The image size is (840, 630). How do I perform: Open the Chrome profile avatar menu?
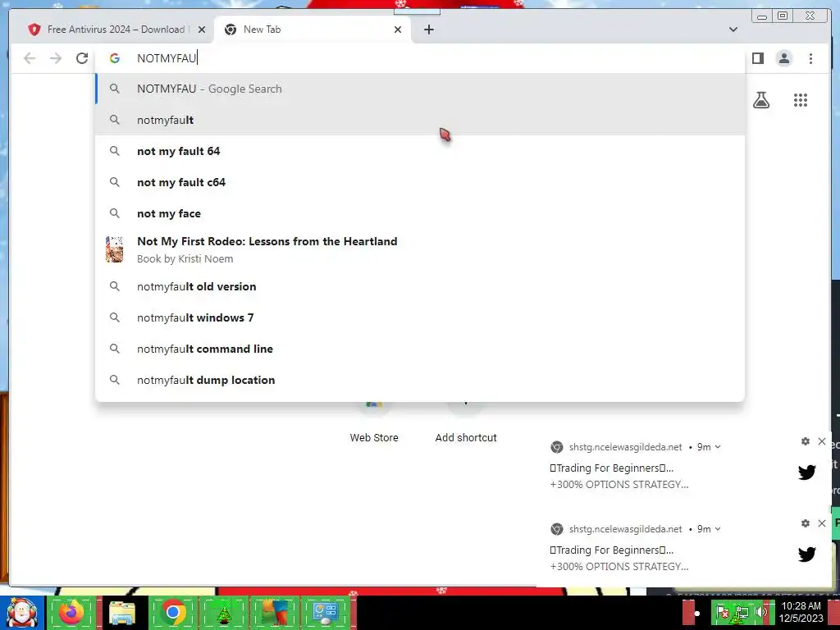pos(783,58)
